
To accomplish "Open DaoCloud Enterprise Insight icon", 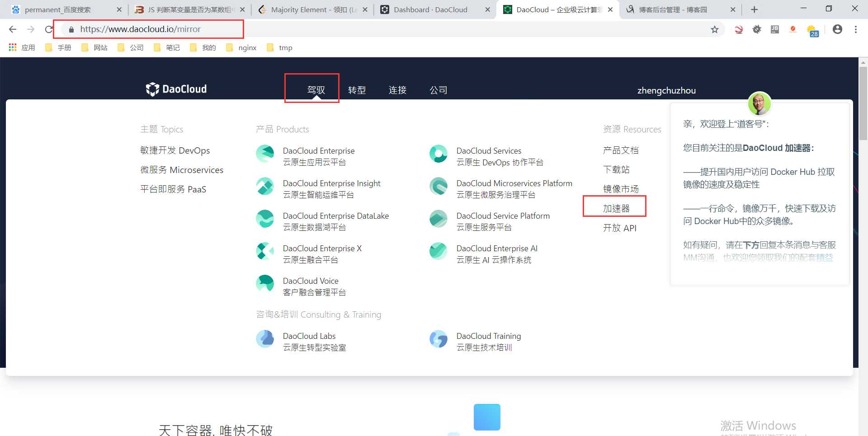I will coord(265,186).
